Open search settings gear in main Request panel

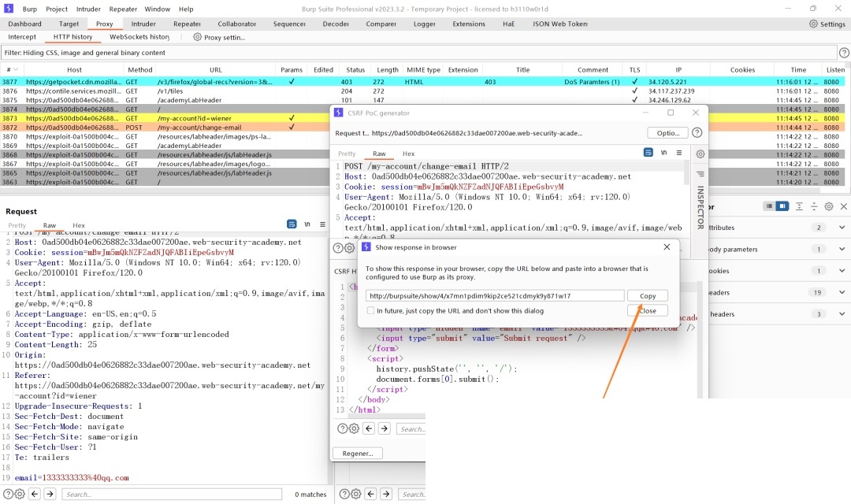click(x=20, y=495)
